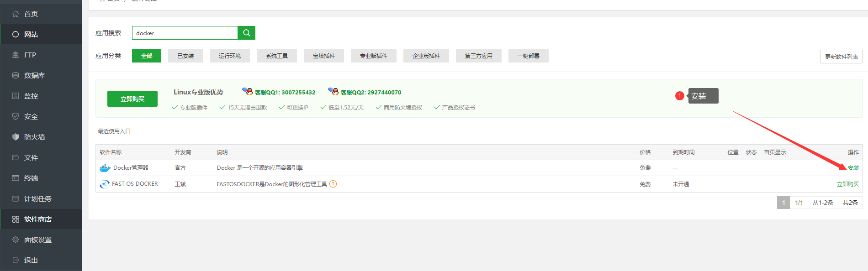The height and width of the screenshot is (271, 868).
Task: Click the 软件名称 column header
Action: (111, 152)
